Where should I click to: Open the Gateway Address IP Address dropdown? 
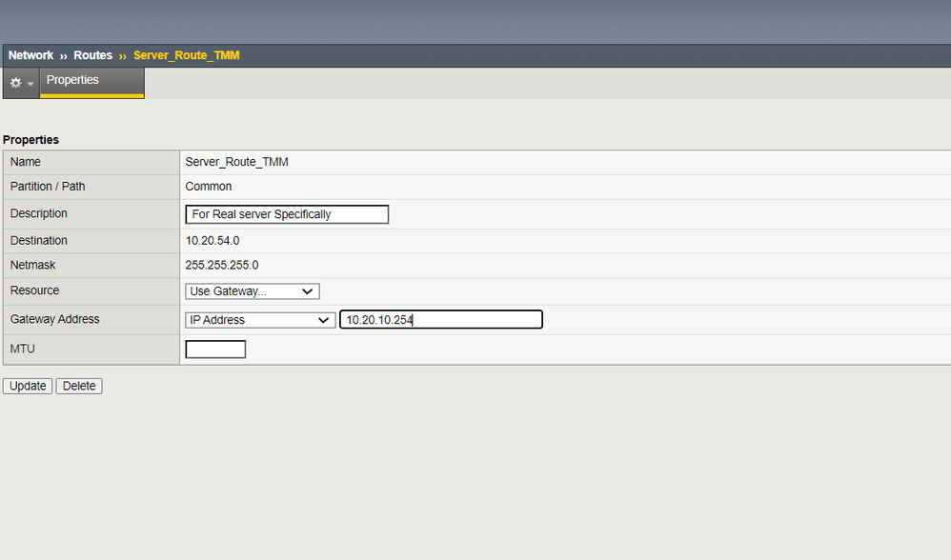(260, 319)
